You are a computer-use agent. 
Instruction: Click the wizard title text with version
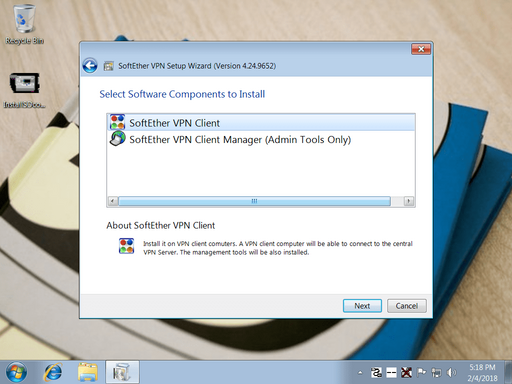(197, 66)
